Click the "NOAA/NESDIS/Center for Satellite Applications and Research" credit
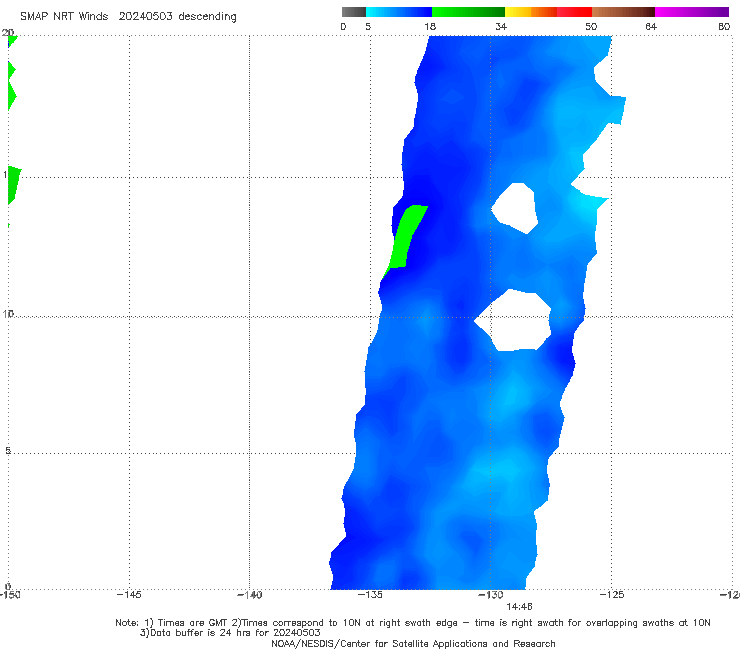The image size is (740, 650). (x=413, y=643)
